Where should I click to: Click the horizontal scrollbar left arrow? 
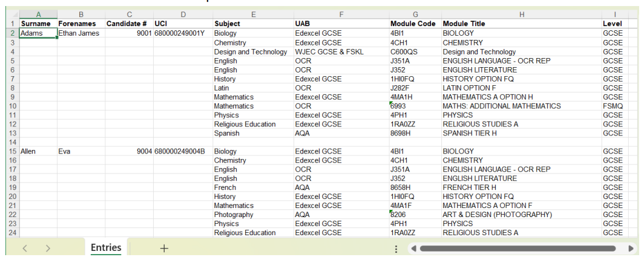[412, 249]
